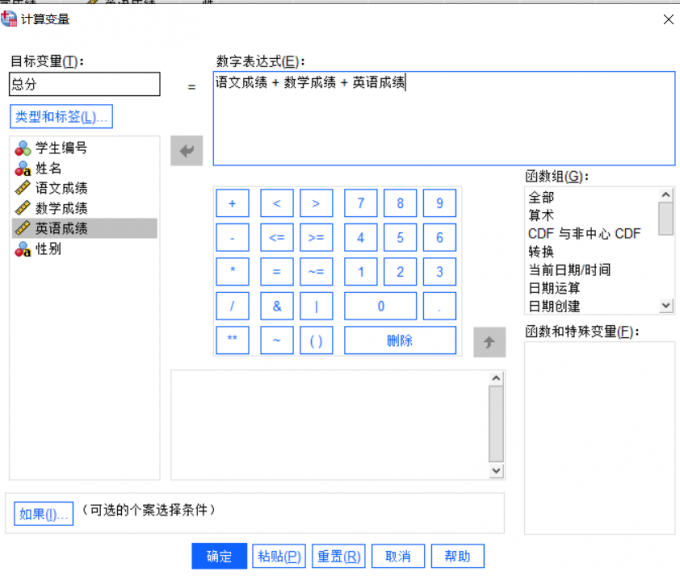The width and height of the screenshot is (680, 576).
Task: Click the 确定 OK button
Action: tap(219, 556)
